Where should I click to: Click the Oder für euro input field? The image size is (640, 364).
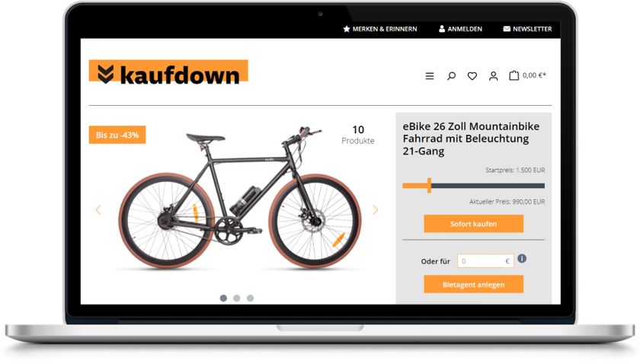pyautogui.click(x=485, y=260)
